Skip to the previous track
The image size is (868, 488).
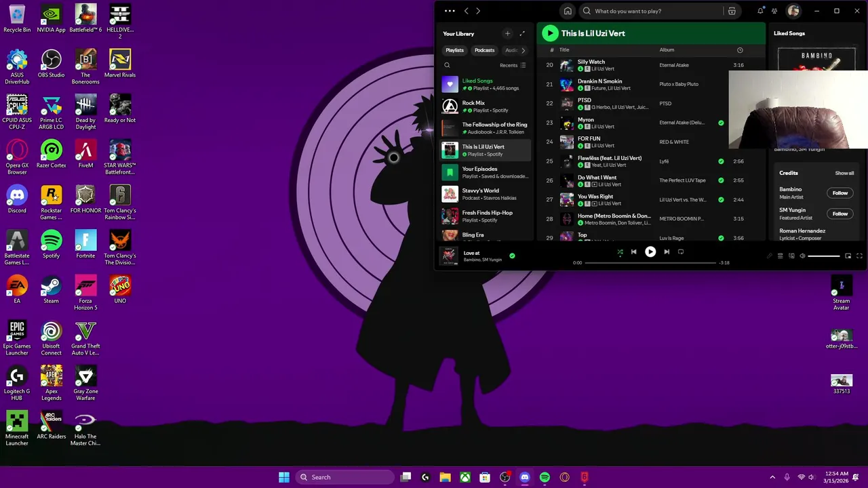point(634,251)
